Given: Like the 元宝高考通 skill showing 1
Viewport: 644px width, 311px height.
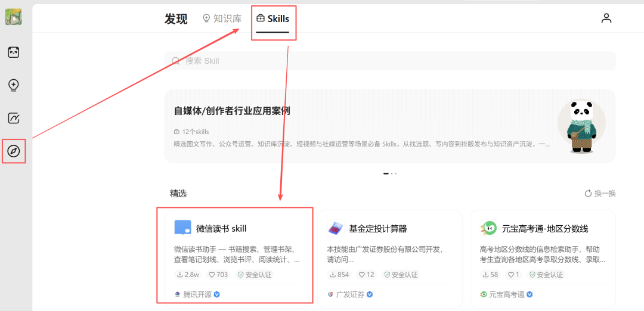Looking at the screenshot, I should click(514, 275).
